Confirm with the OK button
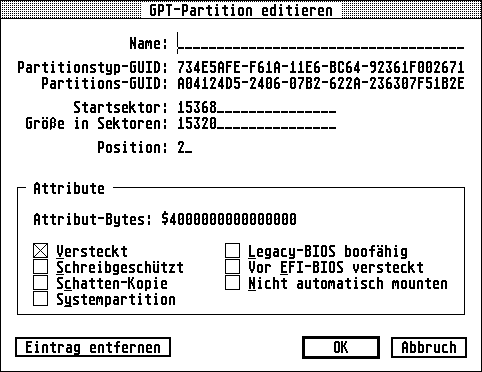 (x=341, y=347)
